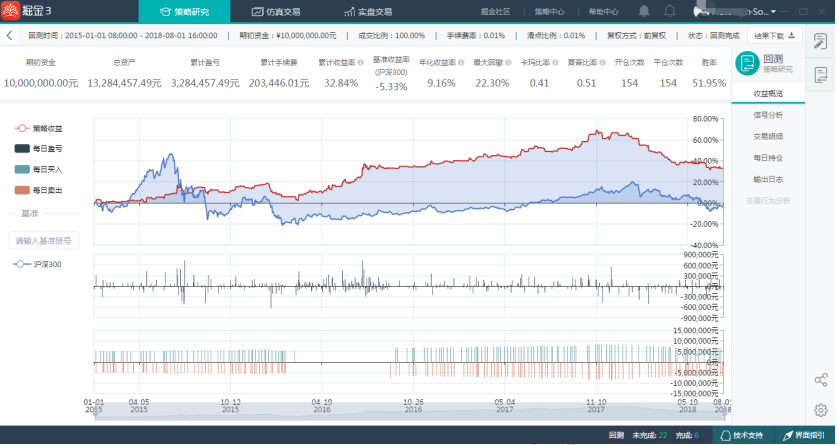This screenshot has height=445, width=837.
Task: Open settings gear in right sidebar
Action: tap(821, 410)
